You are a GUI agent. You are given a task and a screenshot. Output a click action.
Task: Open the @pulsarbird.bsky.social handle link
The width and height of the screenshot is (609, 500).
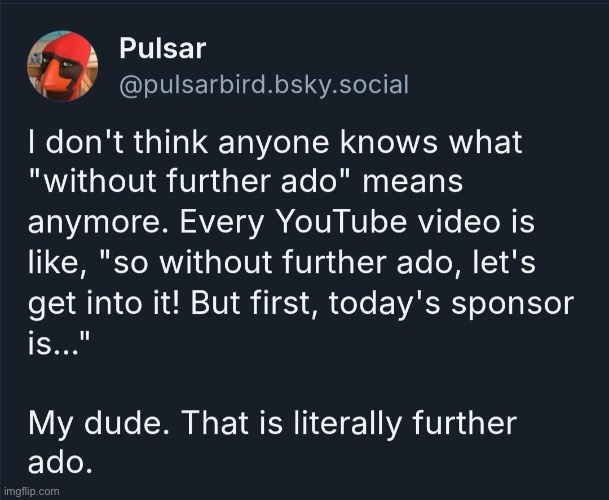[x=264, y=85]
